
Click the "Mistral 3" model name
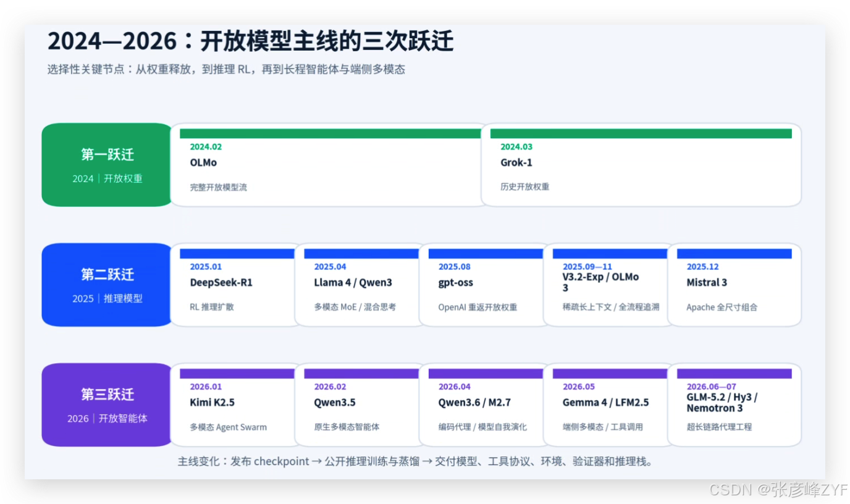click(707, 282)
